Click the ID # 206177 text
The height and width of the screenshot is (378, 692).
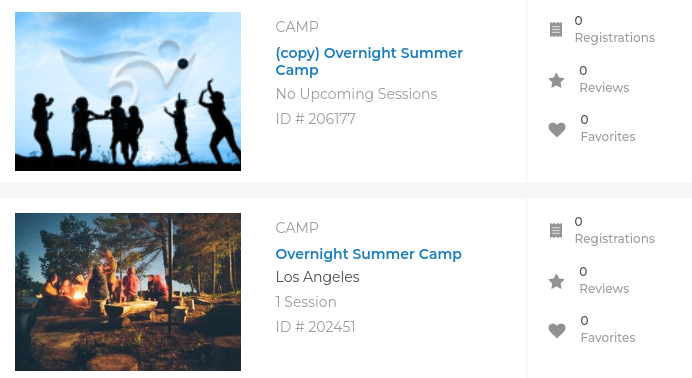point(316,119)
